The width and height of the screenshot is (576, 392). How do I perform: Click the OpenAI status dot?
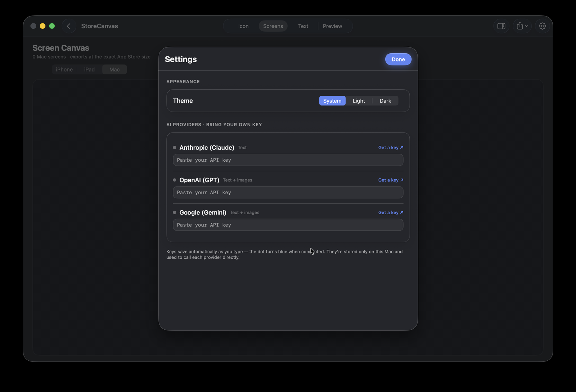click(x=175, y=180)
